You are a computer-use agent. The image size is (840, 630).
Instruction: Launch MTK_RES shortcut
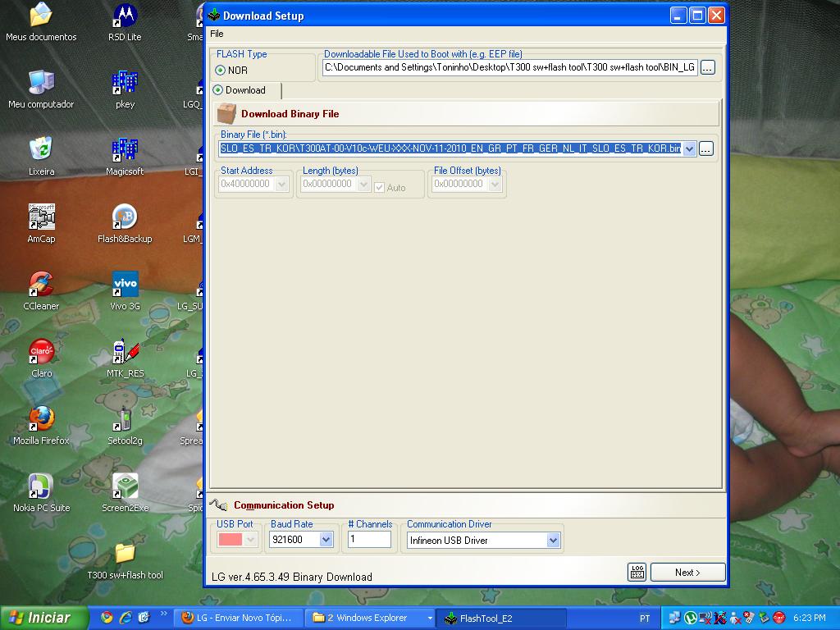125,358
